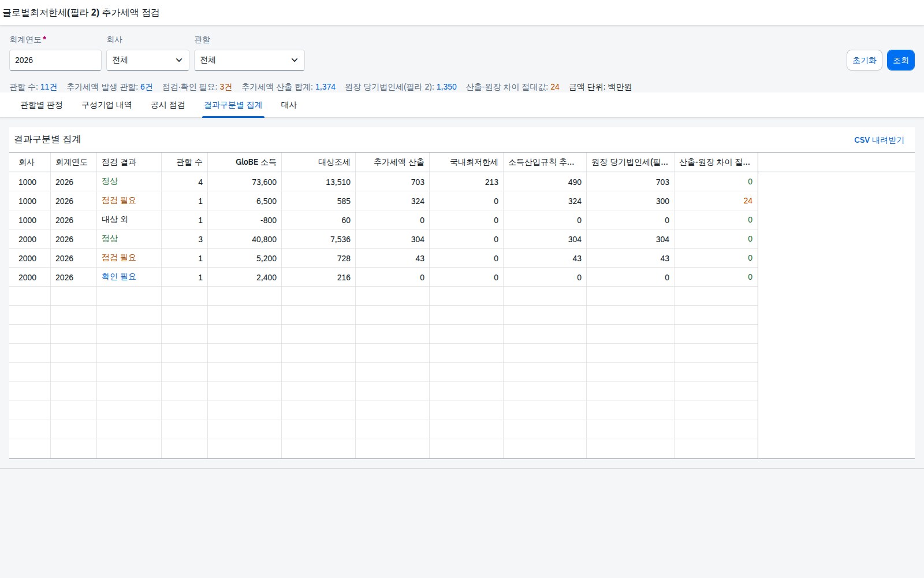Download CSV via CSV 내려받기 link
Screen dimensions: 924x578
point(879,140)
